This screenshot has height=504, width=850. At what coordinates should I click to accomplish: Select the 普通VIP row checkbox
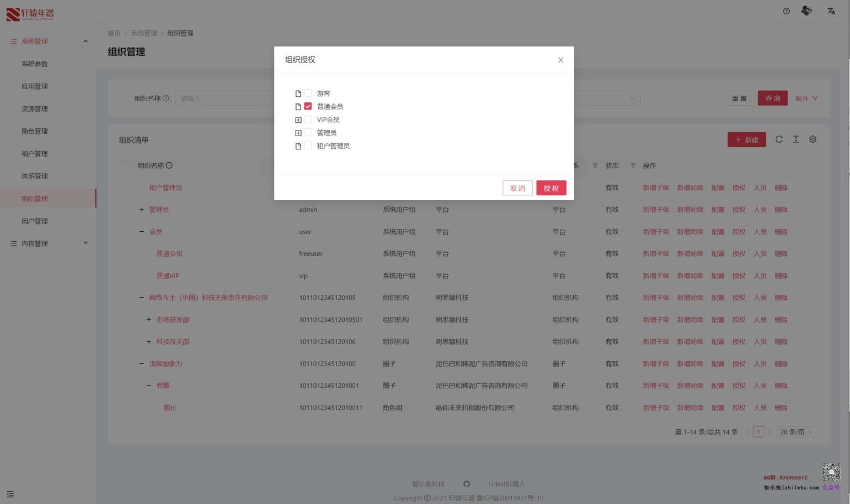click(x=127, y=276)
